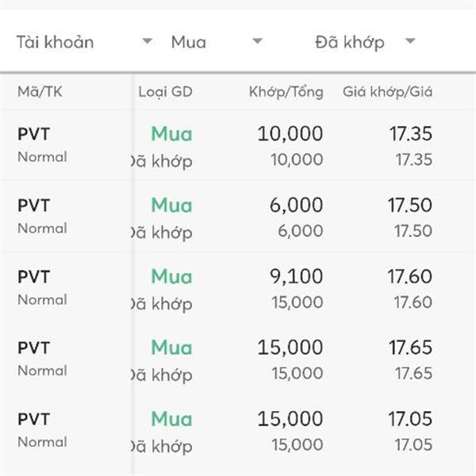Select the PVT order priced 17.50
This screenshot has width=476, height=476.
(33, 205)
